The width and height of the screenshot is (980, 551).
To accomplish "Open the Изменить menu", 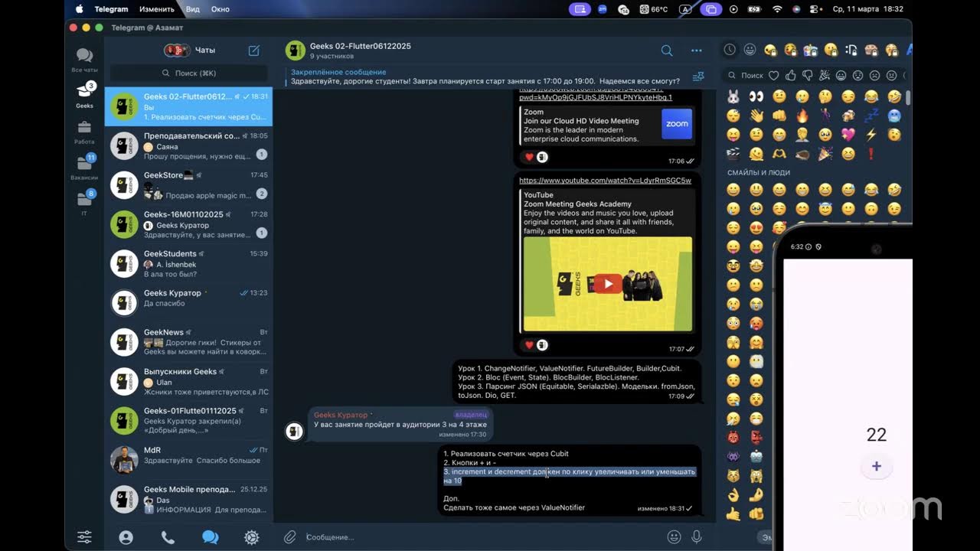I will [157, 9].
